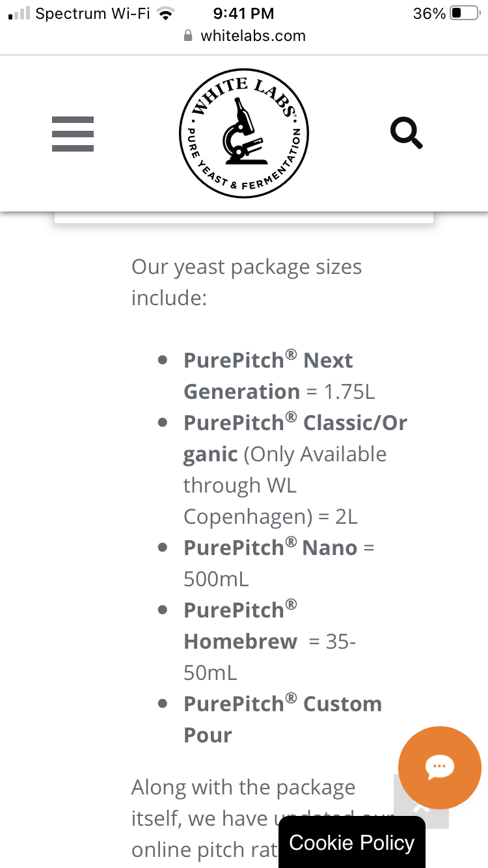Screen dimensions: 488x868
Task: Open site search with magnifying glass
Action: (x=407, y=133)
